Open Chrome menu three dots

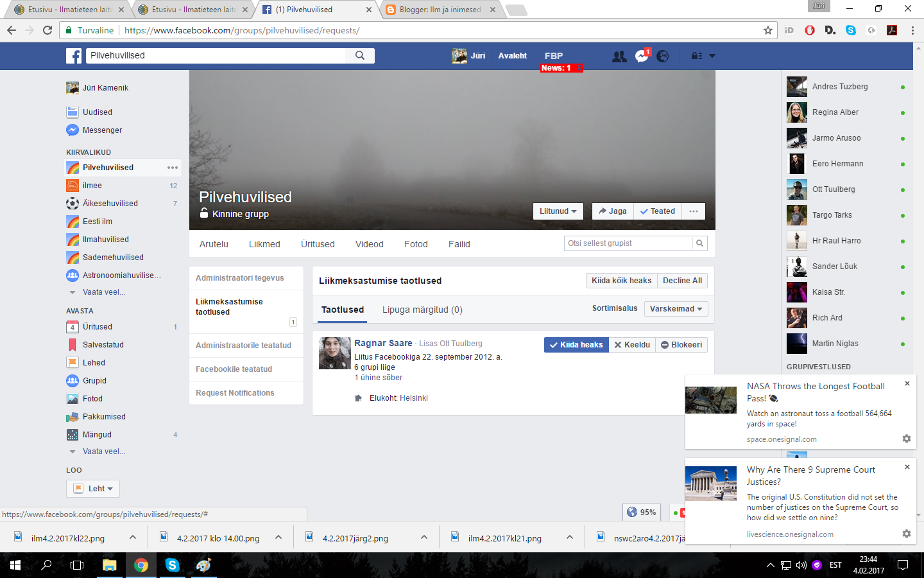coord(912,30)
